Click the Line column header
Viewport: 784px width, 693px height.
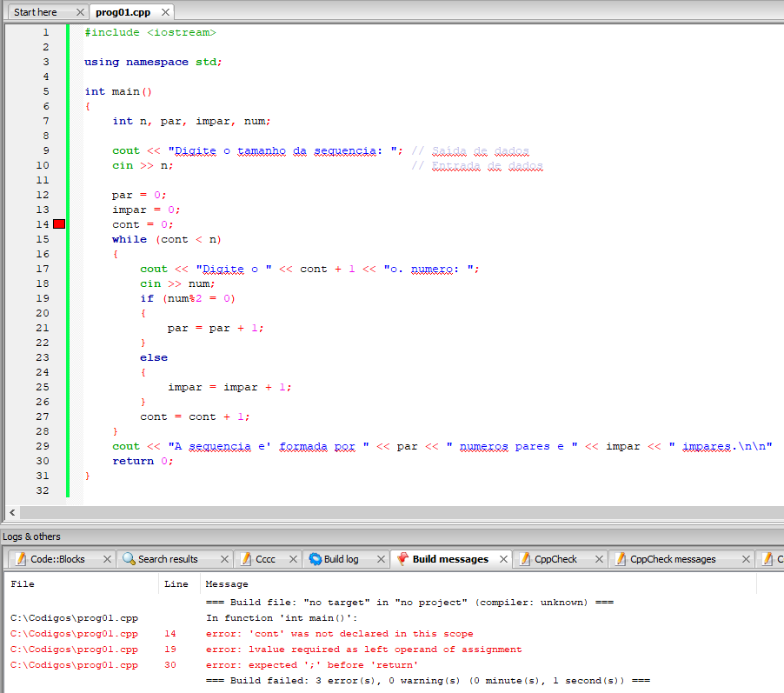(x=176, y=583)
